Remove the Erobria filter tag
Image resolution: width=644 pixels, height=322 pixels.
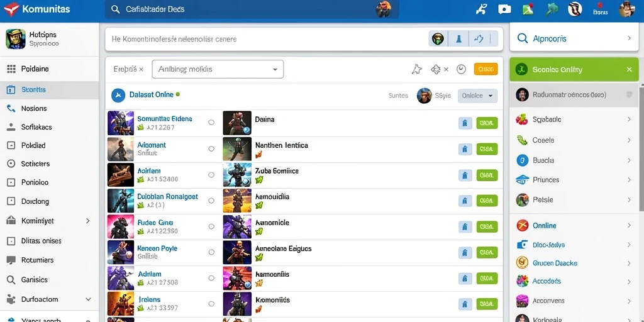pos(141,69)
